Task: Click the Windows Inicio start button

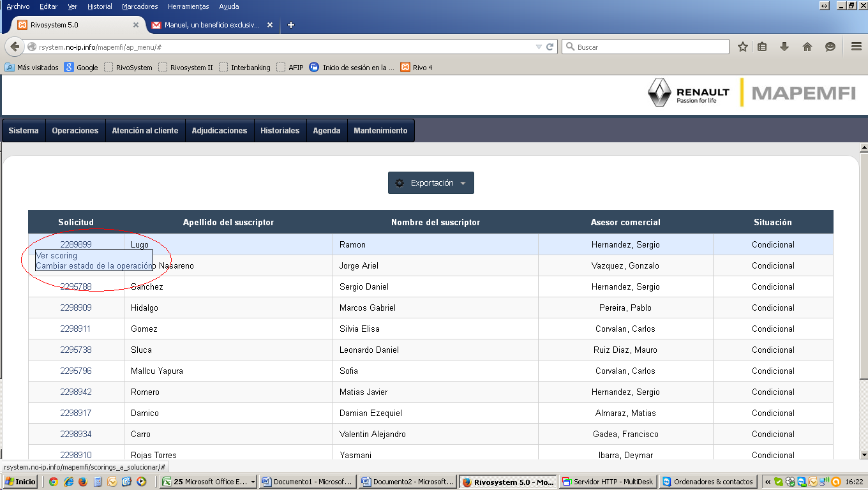Action: pyautogui.click(x=20, y=482)
